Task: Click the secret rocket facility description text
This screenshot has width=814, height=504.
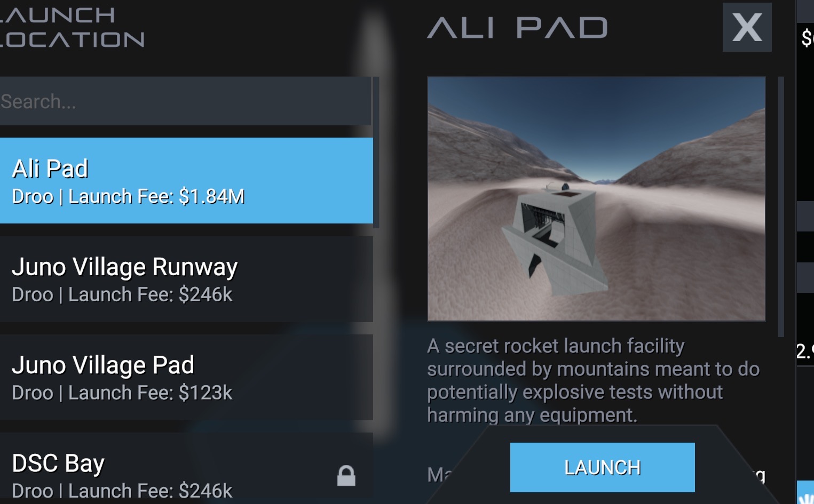Action: point(593,380)
